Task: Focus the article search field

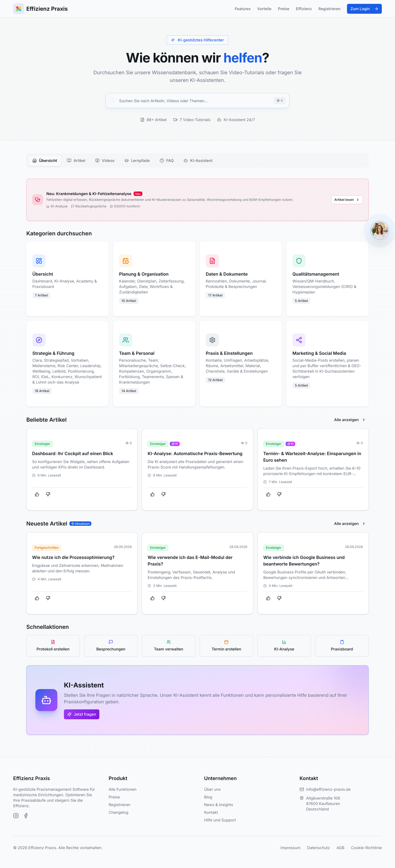Action: point(197,101)
